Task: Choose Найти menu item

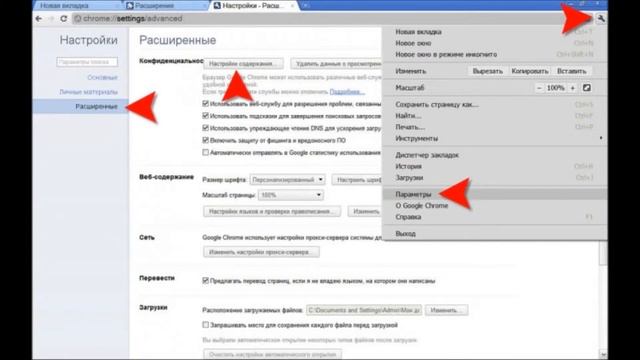Action: [494, 116]
